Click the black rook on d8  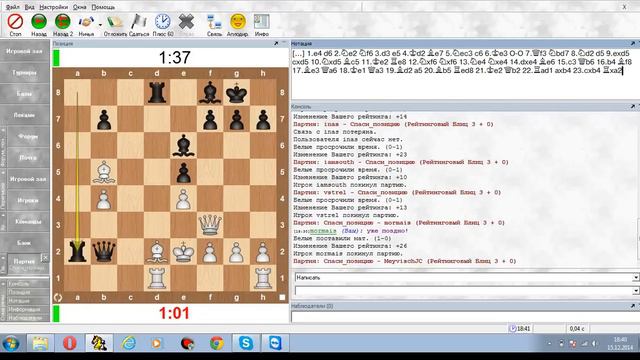point(157,92)
